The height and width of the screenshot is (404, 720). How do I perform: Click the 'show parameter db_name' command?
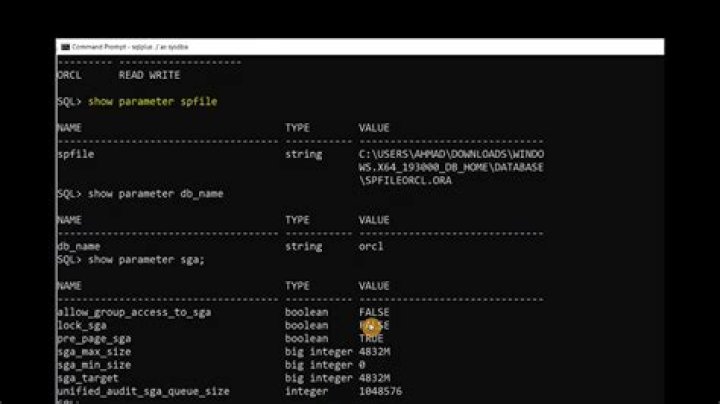point(155,194)
